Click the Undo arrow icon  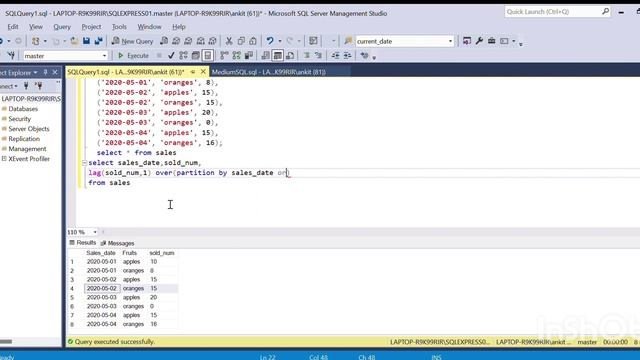(270, 41)
